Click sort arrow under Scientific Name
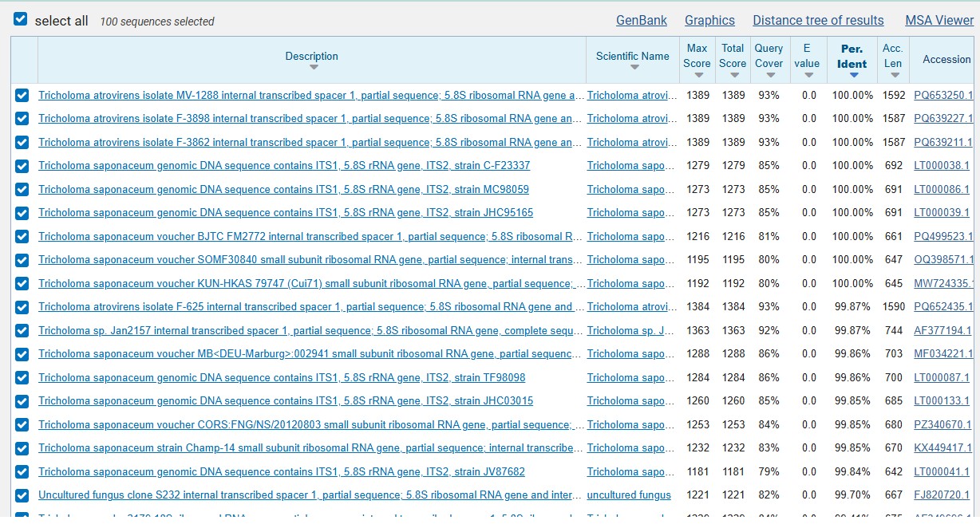 634,68
